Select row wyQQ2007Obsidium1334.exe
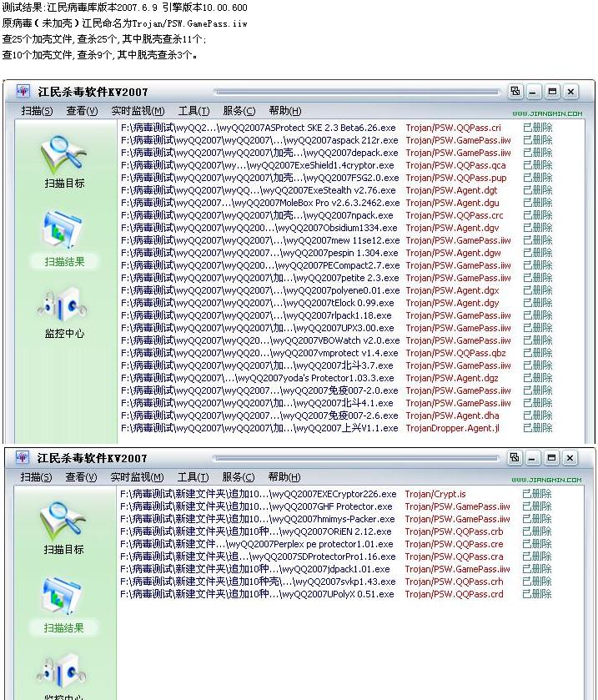 [x=336, y=228]
